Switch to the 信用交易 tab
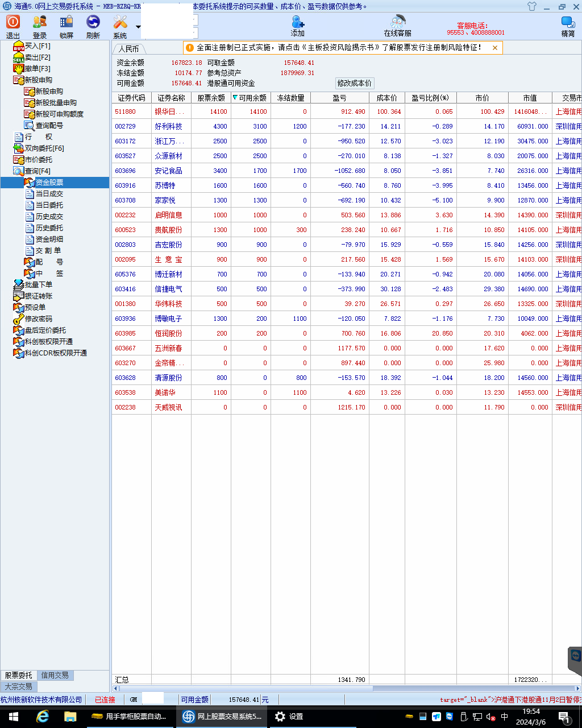 [55, 675]
